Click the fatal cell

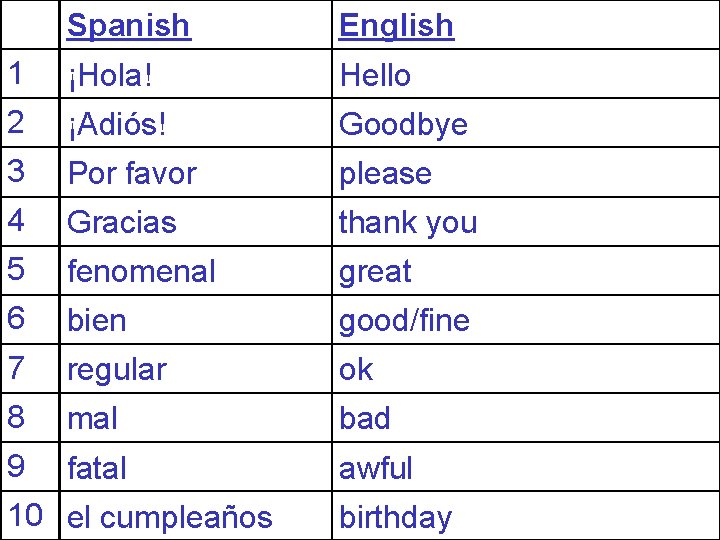(97, 467)
